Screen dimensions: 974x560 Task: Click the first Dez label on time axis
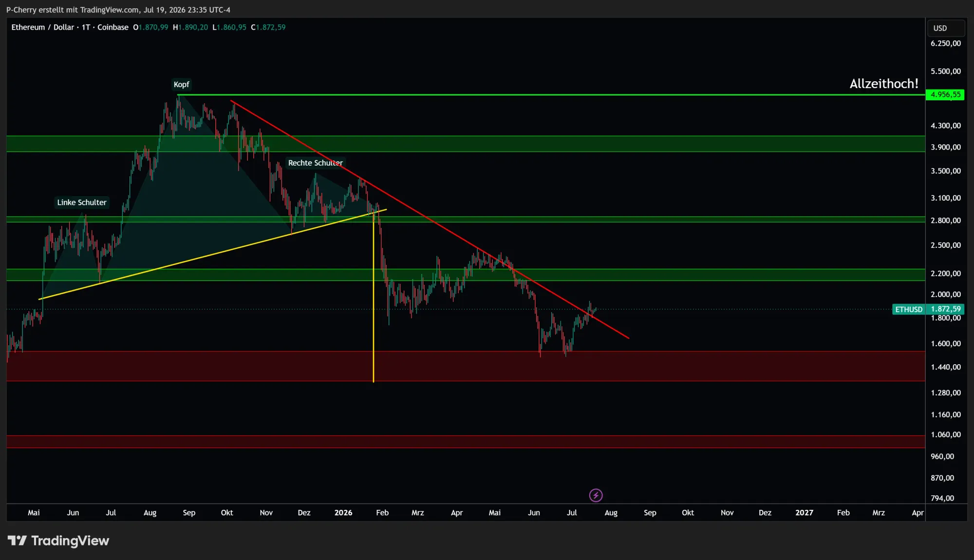pyautogui.click(x=304, y=513)
